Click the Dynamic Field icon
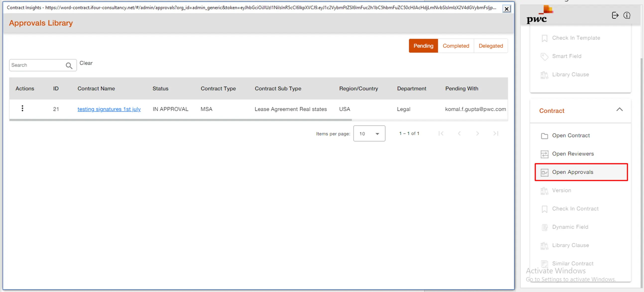Screen dimensions: 644x292 click(x=544, y=227)
